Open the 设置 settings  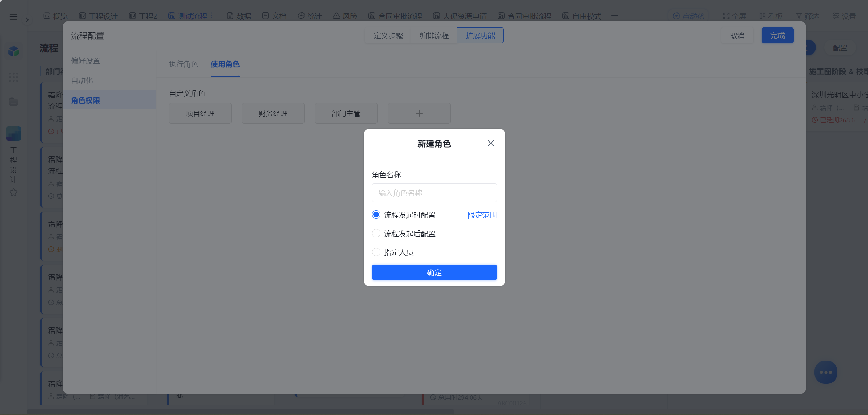point(844,16)
